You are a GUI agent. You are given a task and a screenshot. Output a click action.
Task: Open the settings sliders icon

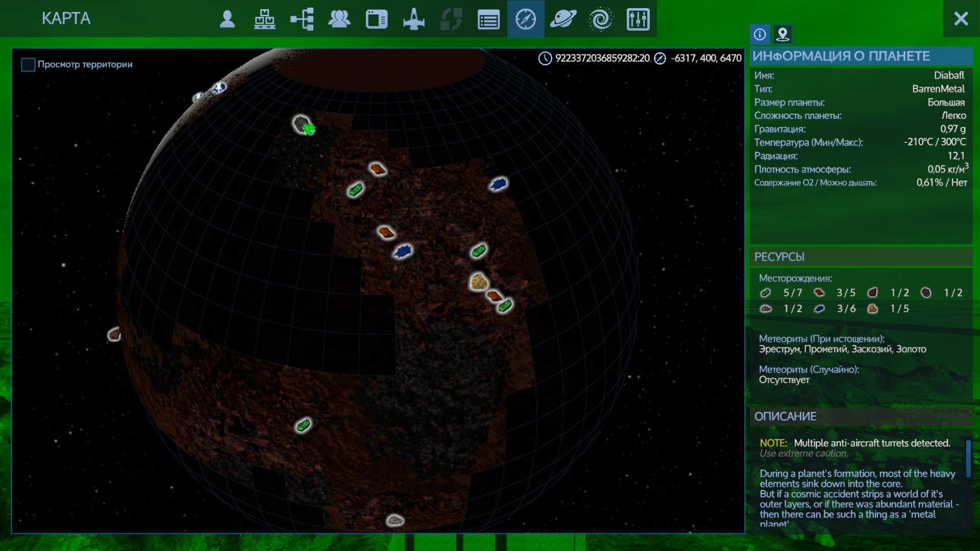pyautogui.click(x=638, y=19)
